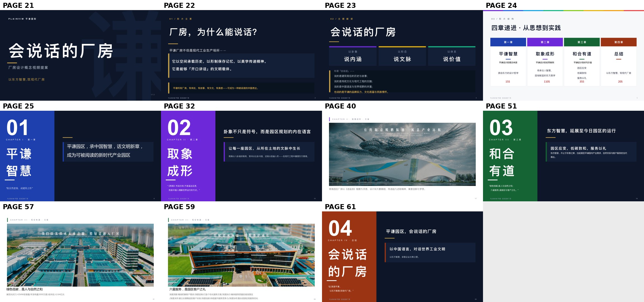The height and width of the screenshot is (302, 644).
Task: Click the big '02' chapter number
Action: (x=179, y=128)
